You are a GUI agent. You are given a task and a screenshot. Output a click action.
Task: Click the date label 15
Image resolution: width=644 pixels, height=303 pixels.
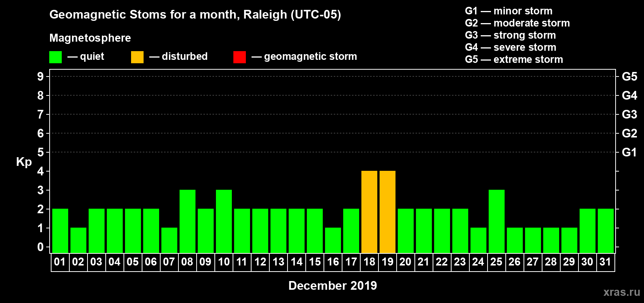click(315, 262)
